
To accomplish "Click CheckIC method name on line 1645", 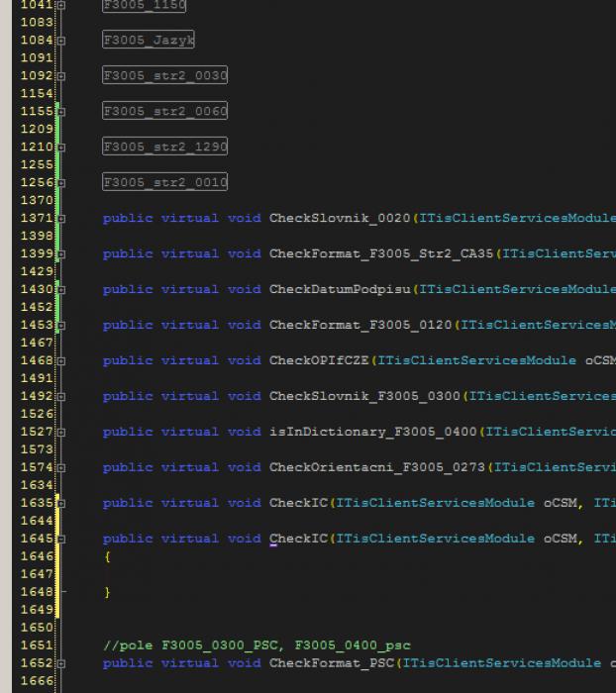I will click(x=298, y=539).
